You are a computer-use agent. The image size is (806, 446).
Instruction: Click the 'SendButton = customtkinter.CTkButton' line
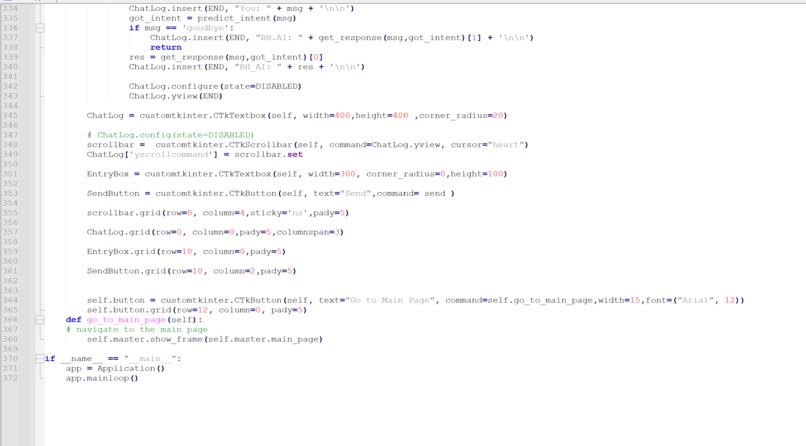click(270, 193)
